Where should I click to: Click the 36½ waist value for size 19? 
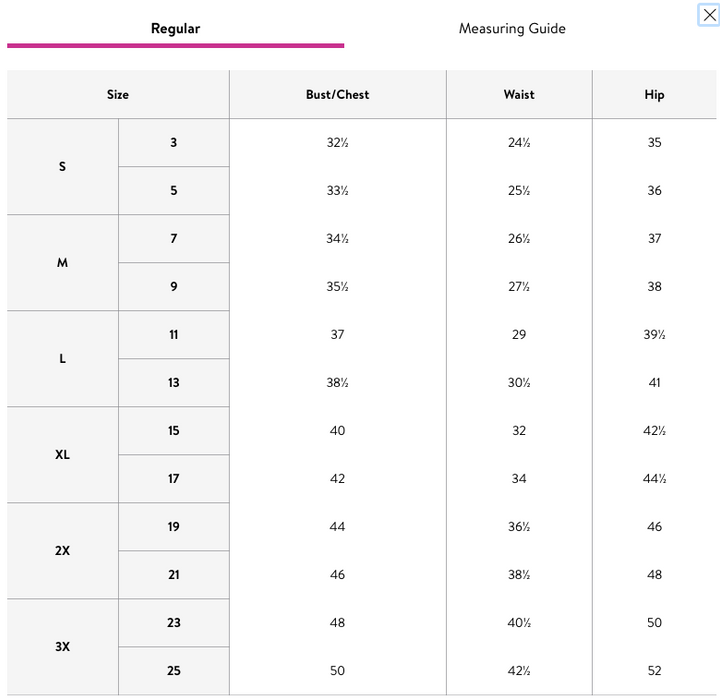519,527
